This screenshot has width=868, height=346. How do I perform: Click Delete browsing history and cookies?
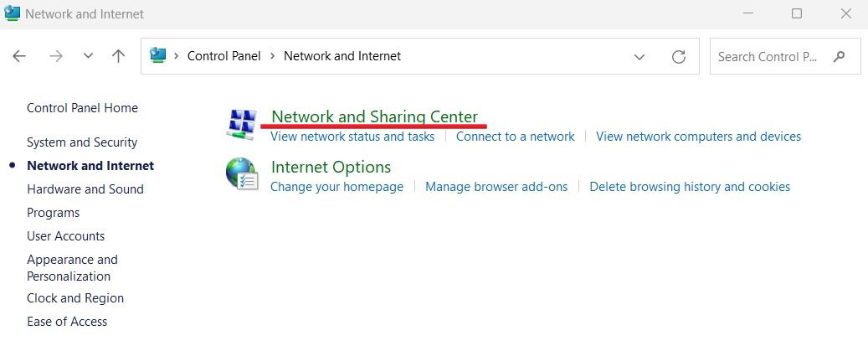690,187
